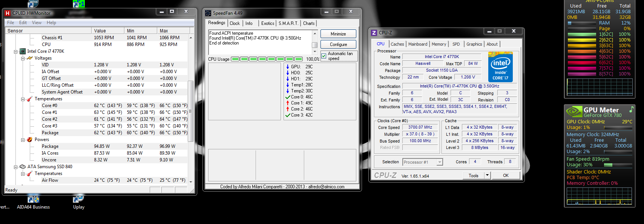Click the Sensor column header in HWMonitor
The height and width of the screenshot is (224, 644).
(x=48, y=31)
